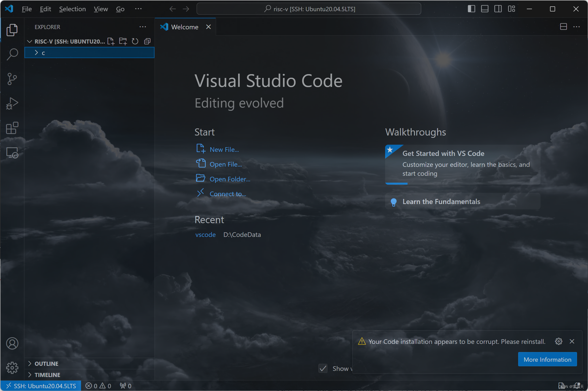Open Explorer views and more actions menu

(143, 27)
